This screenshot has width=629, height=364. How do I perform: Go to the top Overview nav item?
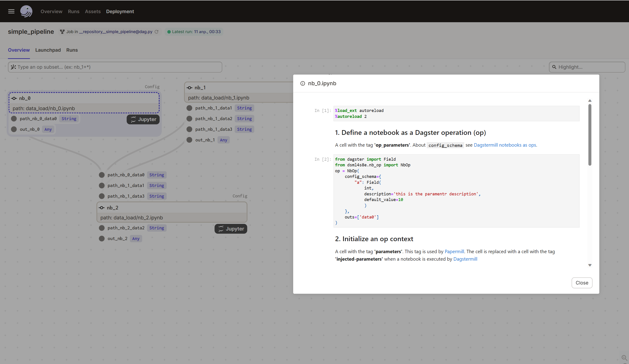click(x=51, y=12)
